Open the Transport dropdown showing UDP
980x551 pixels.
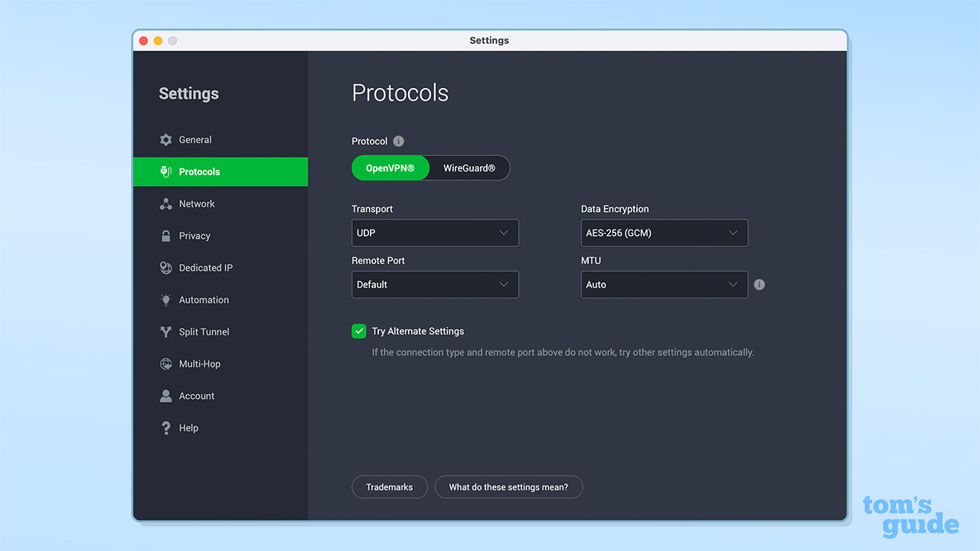point(435,233)
